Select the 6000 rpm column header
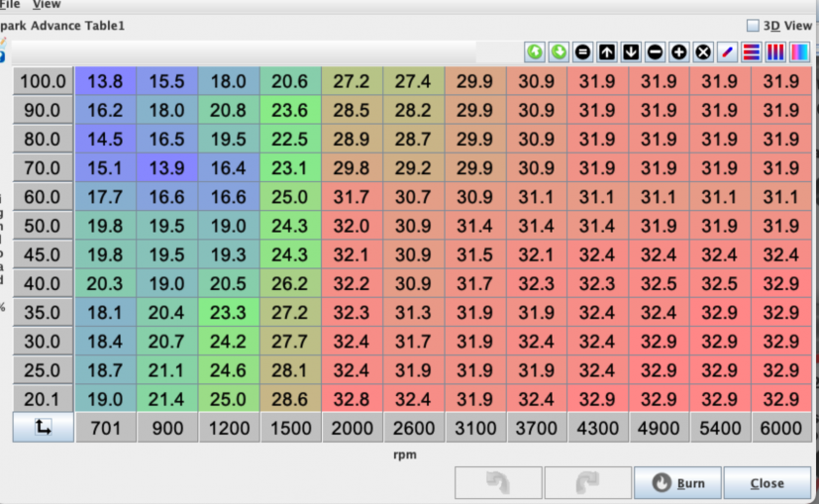 click(781, 429)
